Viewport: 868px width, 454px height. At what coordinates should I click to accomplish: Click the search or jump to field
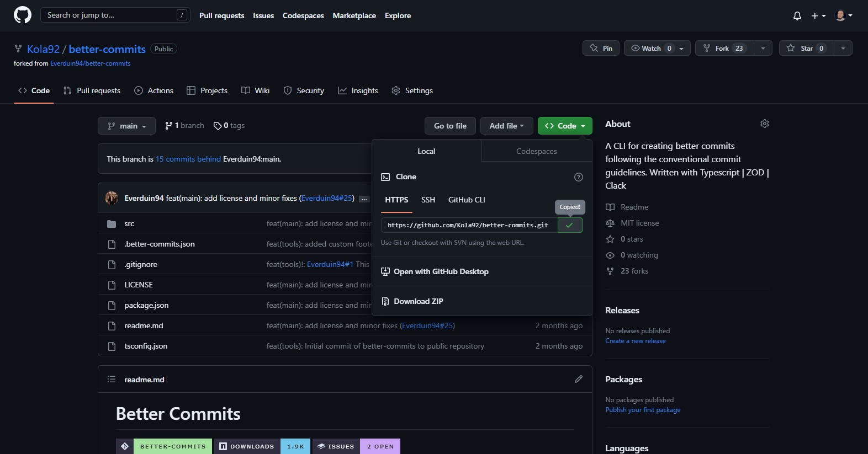(115, 15)
